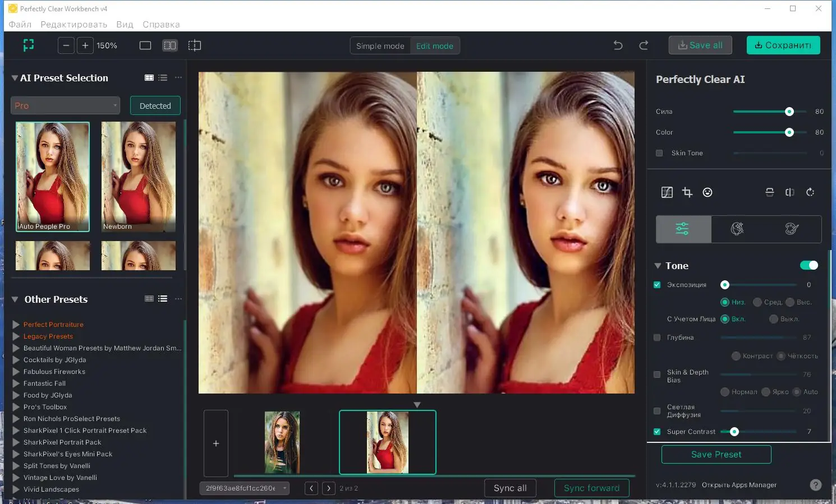Open the Файл menu

click(20, 24)
